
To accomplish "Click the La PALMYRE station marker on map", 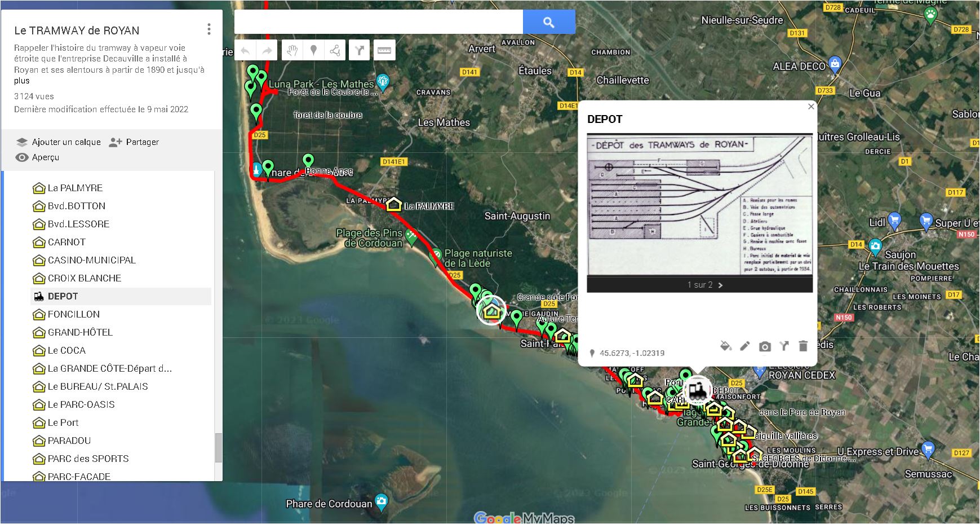I will click(x=393, y=204).
